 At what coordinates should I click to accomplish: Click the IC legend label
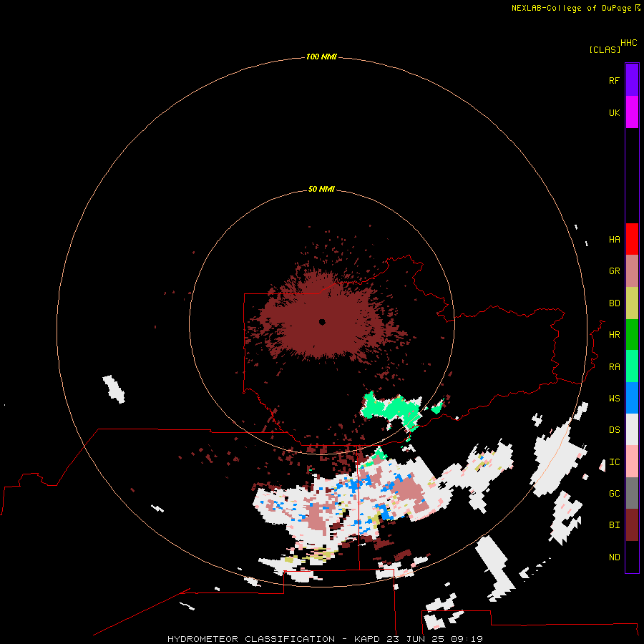(x=614, y=462)
